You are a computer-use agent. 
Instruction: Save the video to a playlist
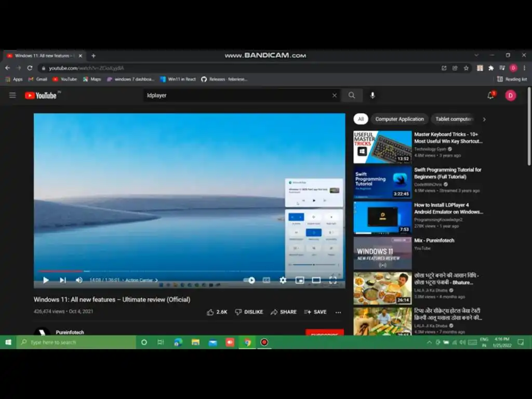tap(315, 312)
